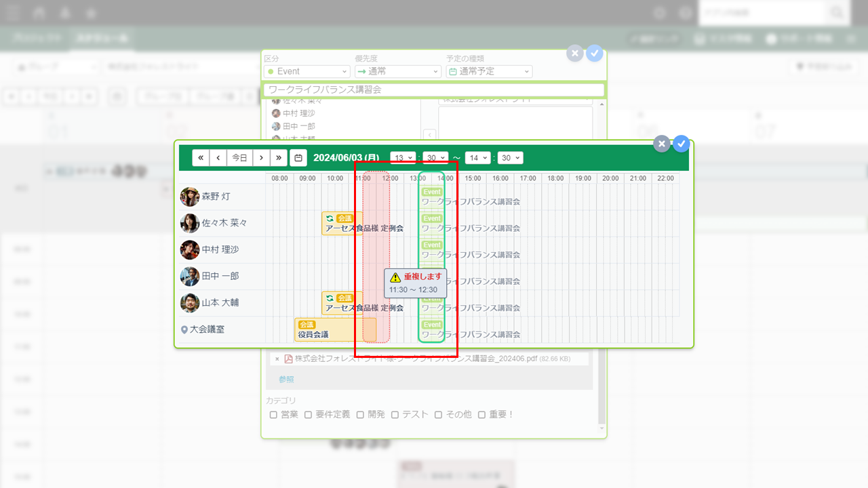Confirm the event form with blue checkmark
This screenshot has height=488, width=868.
tap(595, 54)
